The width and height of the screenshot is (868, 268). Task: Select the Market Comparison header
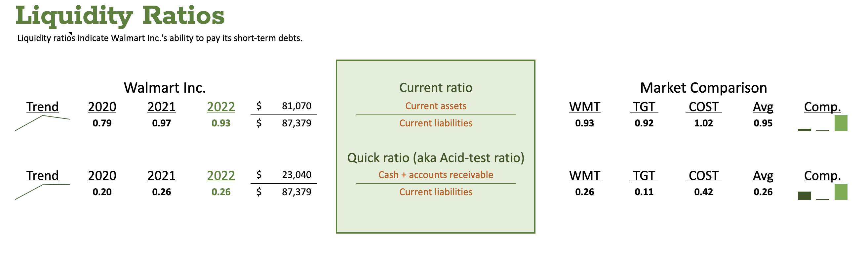click(x=703, y=88)
